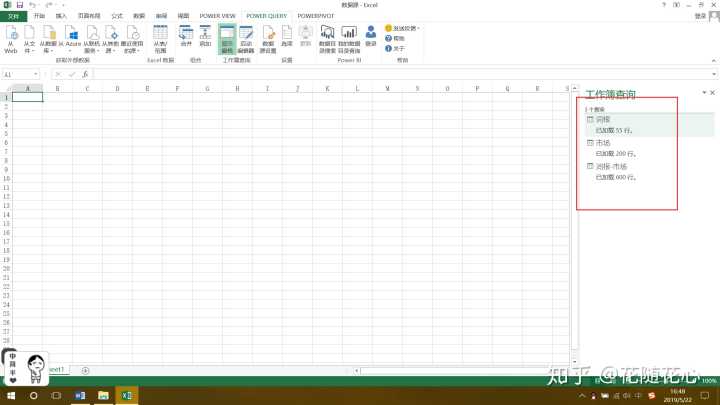This screenshot has width=720, height=405.
Task: Switch to the POWER VIEW tab
Action: [217, 16]
